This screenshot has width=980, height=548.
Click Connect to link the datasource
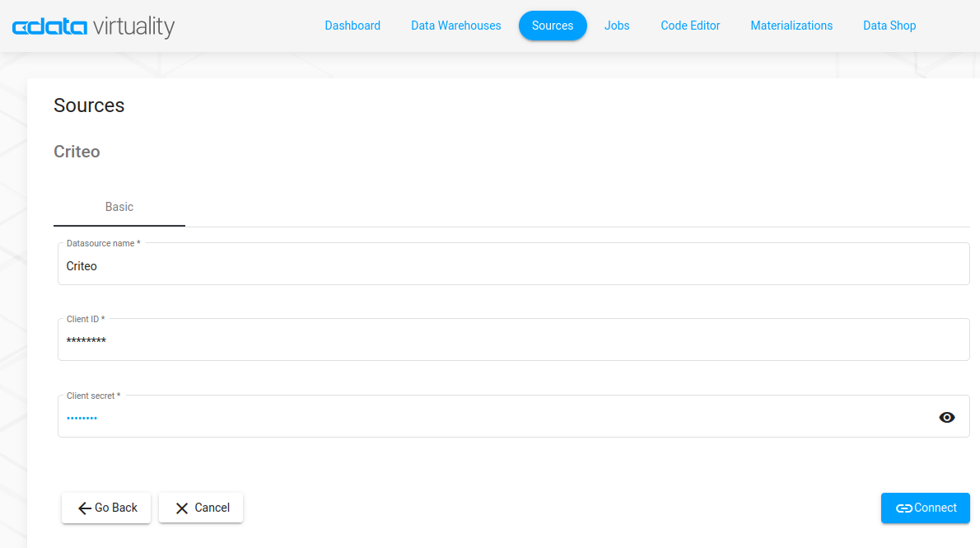926,508
